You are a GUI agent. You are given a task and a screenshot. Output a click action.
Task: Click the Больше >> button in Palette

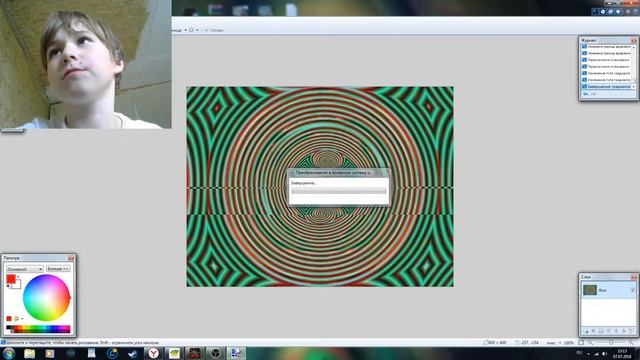click(x=58, y=269)
